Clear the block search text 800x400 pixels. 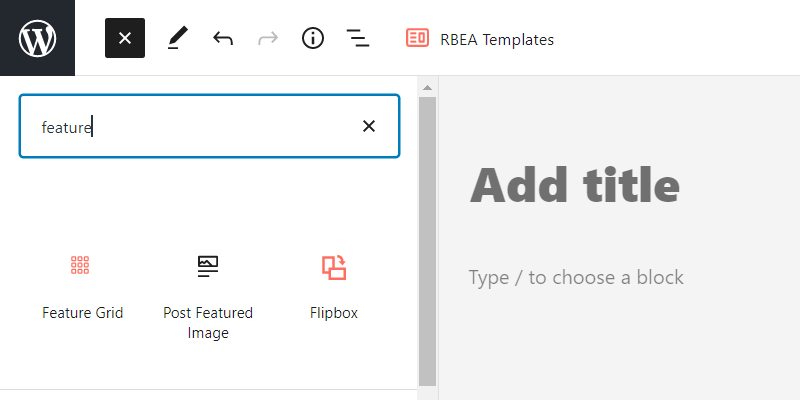(369, 126)
